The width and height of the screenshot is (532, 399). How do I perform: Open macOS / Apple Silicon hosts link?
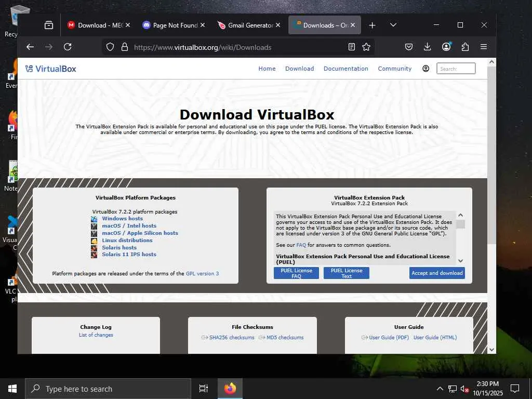point(140,233)
